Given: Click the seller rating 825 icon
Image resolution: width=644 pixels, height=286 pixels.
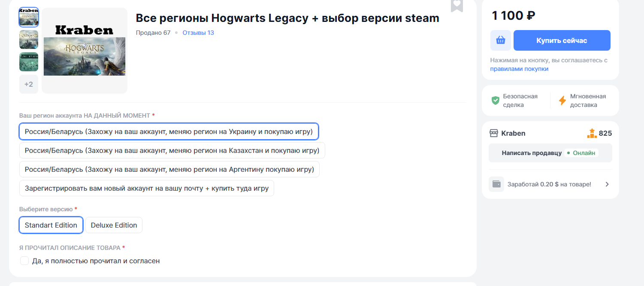Looking at the screenshot, I should tap(592, 133).
